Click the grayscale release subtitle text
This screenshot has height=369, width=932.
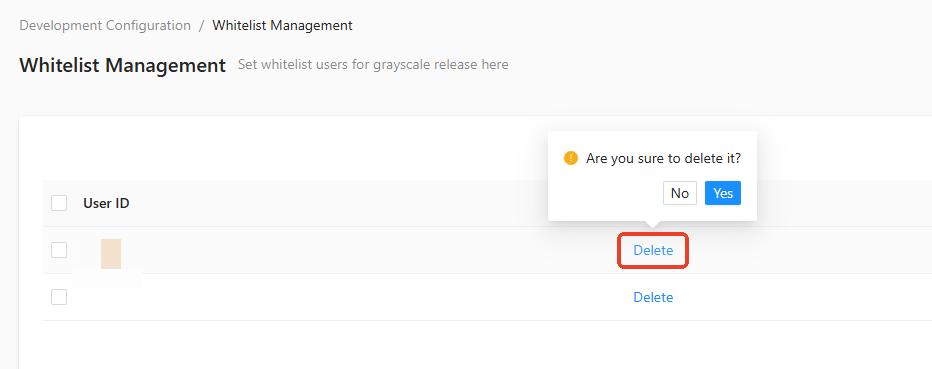[x=373, y=64]
